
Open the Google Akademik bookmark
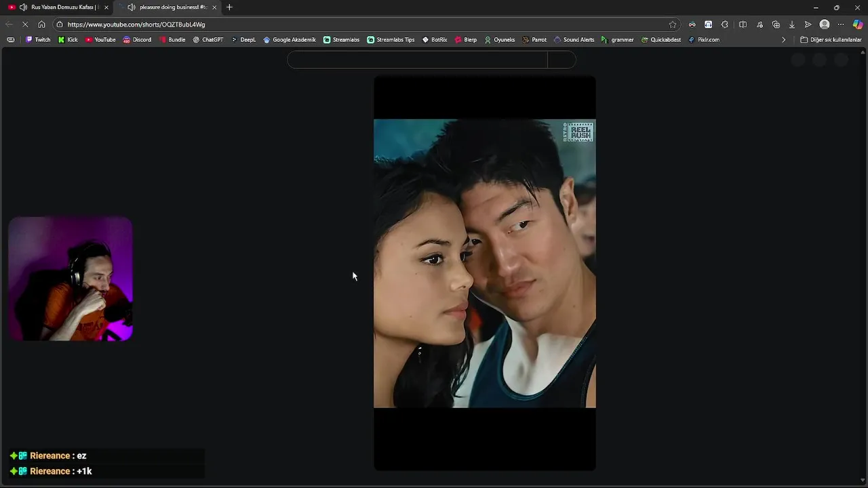[290, 40]
